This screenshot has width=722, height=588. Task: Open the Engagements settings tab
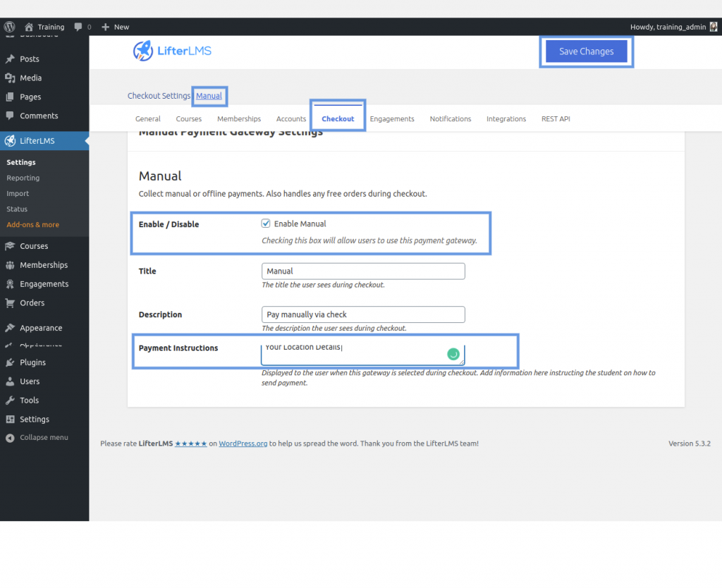pos(392,118)
